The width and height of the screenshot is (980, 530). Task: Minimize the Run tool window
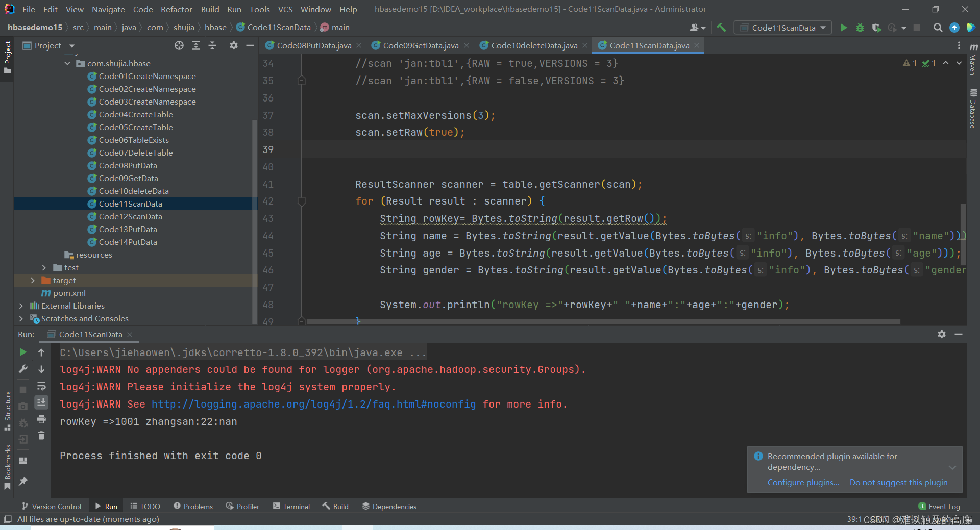[959, 334]
